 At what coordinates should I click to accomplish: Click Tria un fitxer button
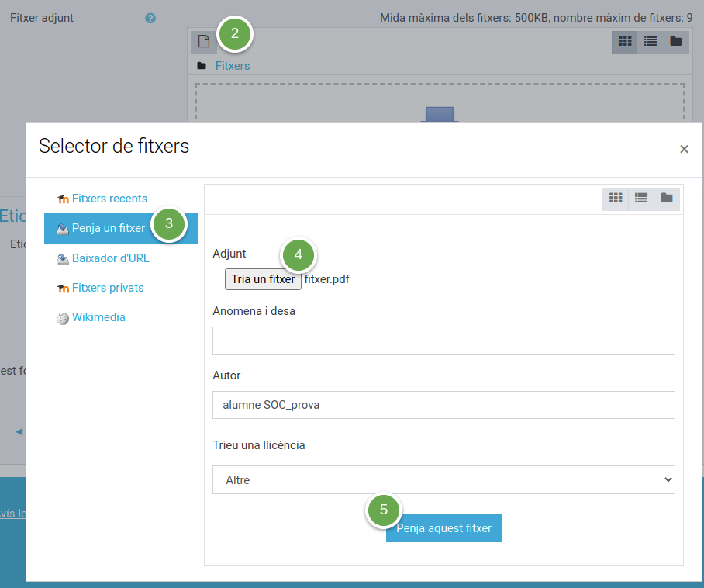click(x=263, y=279)
